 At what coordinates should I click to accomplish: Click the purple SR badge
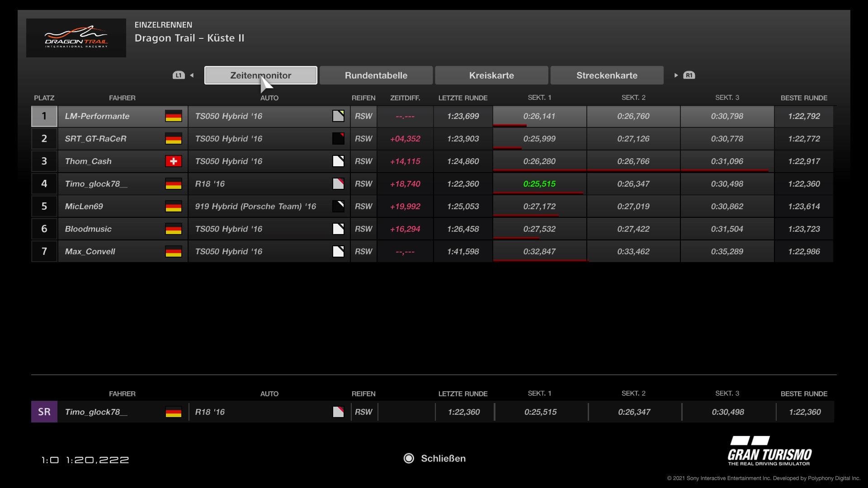[x=44, y=412]
